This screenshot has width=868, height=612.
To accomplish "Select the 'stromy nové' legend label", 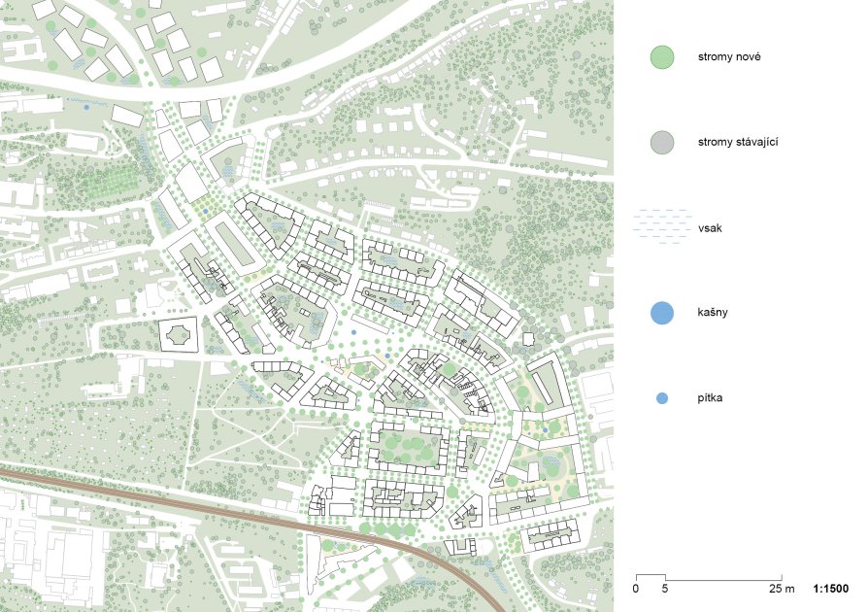I will (729, 56).
